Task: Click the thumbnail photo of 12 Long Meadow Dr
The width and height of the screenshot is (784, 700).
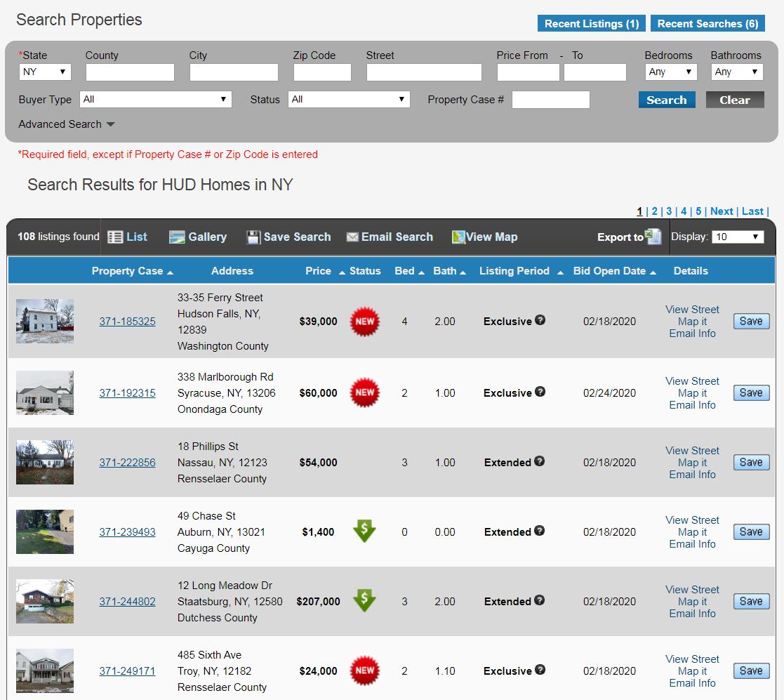Action: pos(44,601)
